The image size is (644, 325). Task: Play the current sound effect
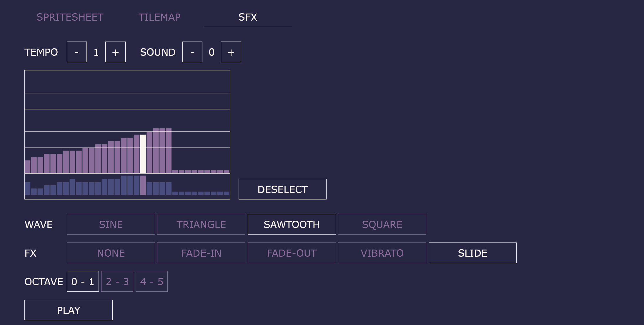(x=69, y=310)
